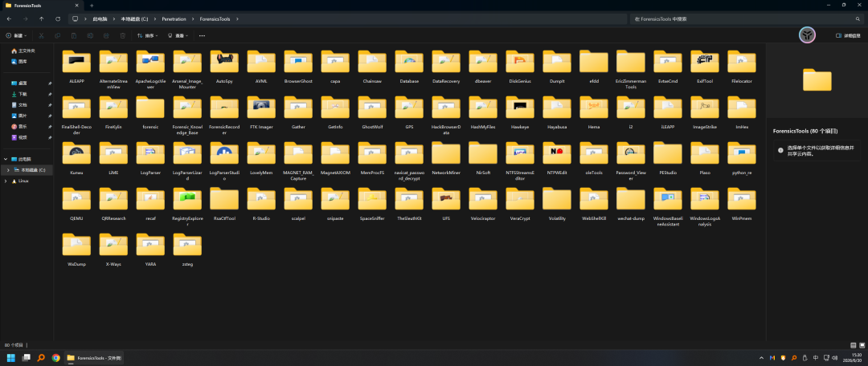Image resolution: width=868 pixels, height=366 pixels.
Task: Select the NTPWEdit folder
Action: tap(556, 158)
